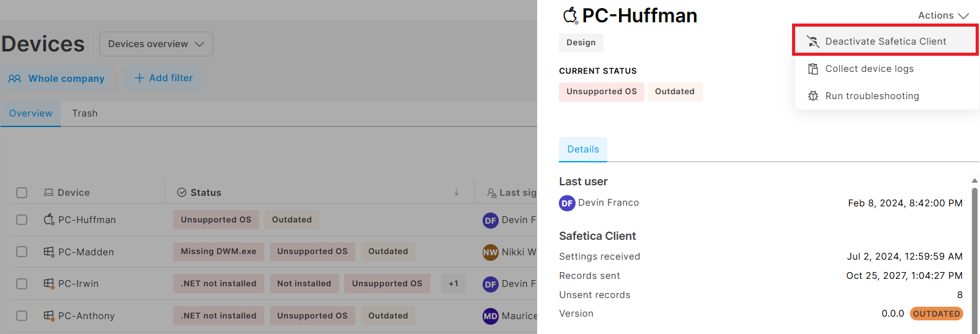Click the NW avatar in PC-Madden row
Viewport: 980px width, 334px height.
point(491,252)
